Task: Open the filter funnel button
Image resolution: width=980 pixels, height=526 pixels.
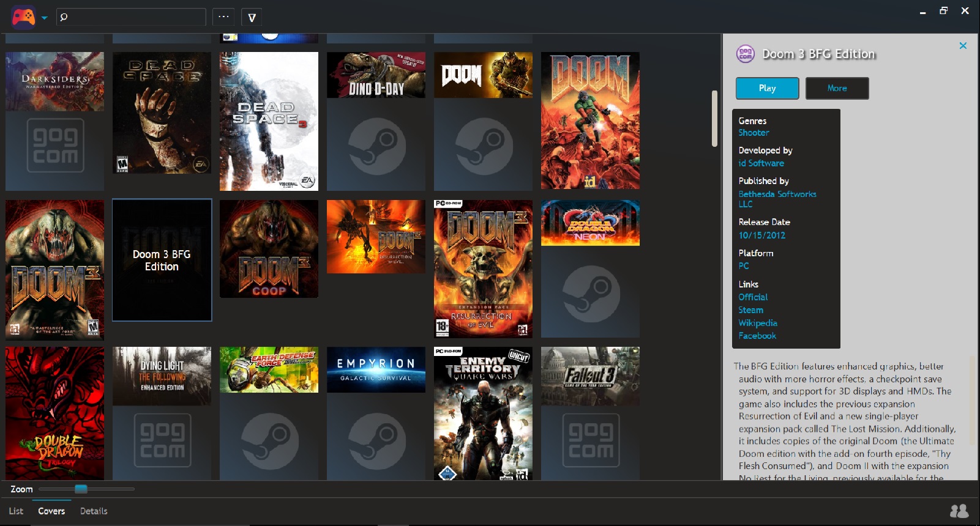Action: click(x=252, y=17)
